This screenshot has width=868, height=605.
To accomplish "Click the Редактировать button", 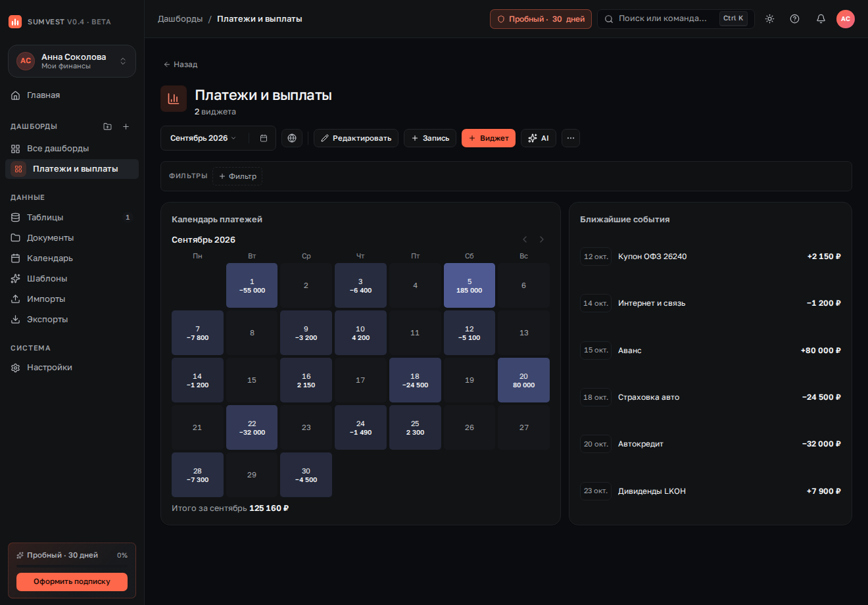I will coord(356,138).
